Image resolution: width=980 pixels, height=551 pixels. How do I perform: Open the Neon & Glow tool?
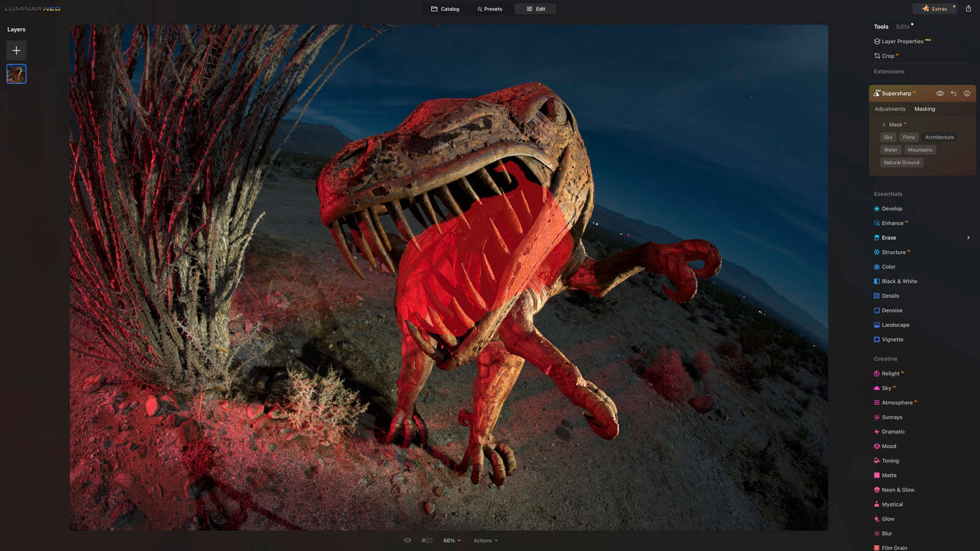[x=897, y=490]
